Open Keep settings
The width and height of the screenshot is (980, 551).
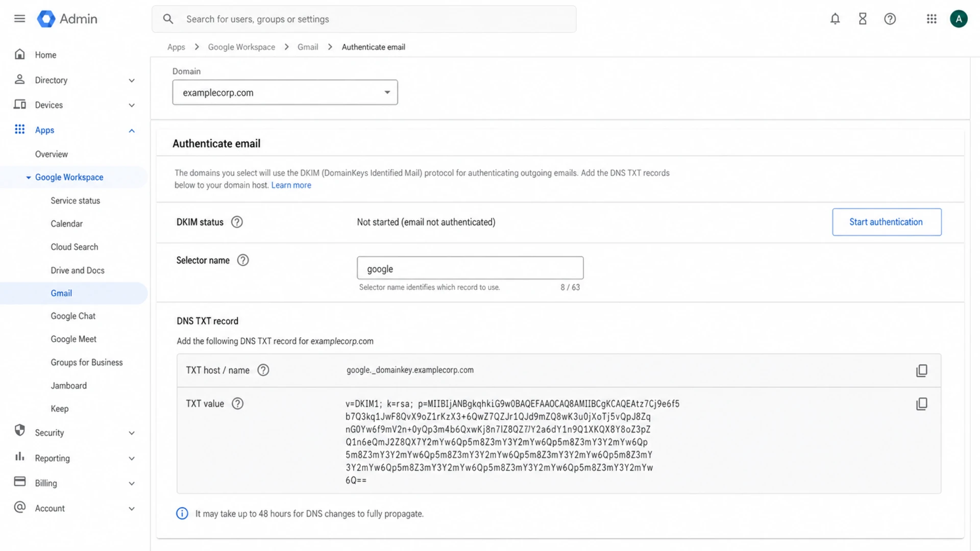point(59,409)
